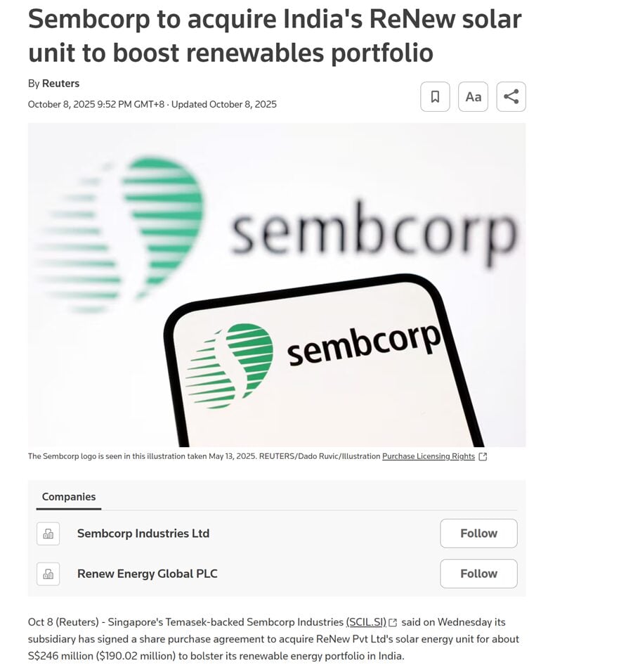Follow Renew Energy Global PLC
Screen dimensions: 633x672
(478, 574)
